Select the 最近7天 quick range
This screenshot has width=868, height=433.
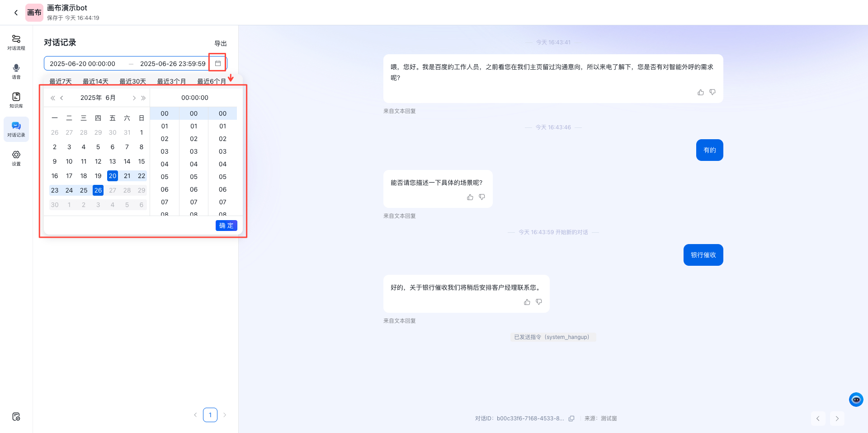tap(61, 81)
